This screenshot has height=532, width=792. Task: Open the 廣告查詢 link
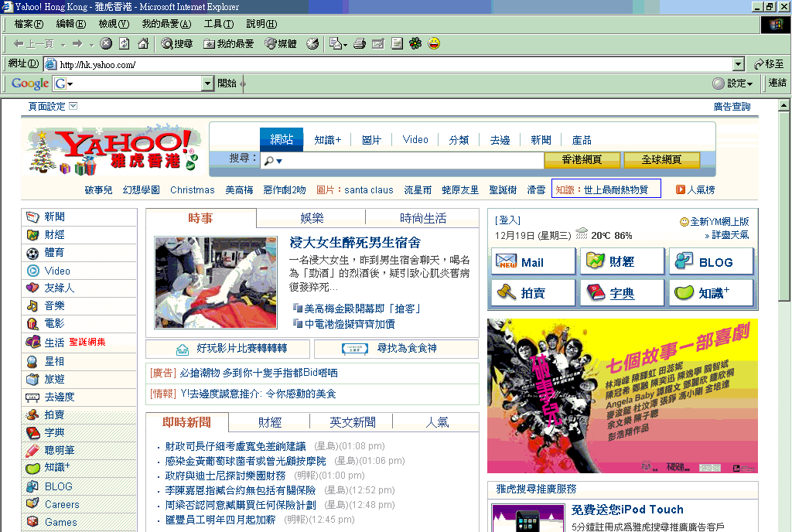[x=732, y=107]
